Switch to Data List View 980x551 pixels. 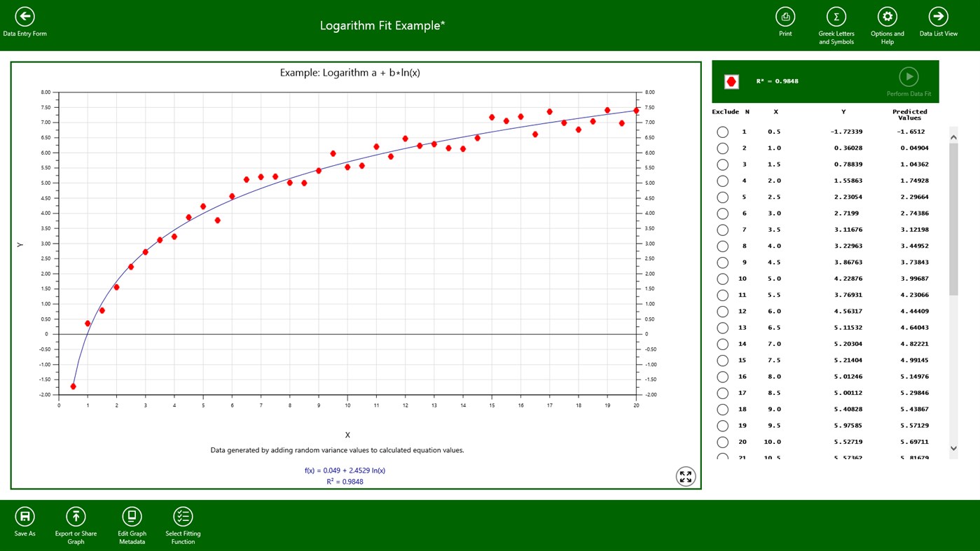pos(938,17)
